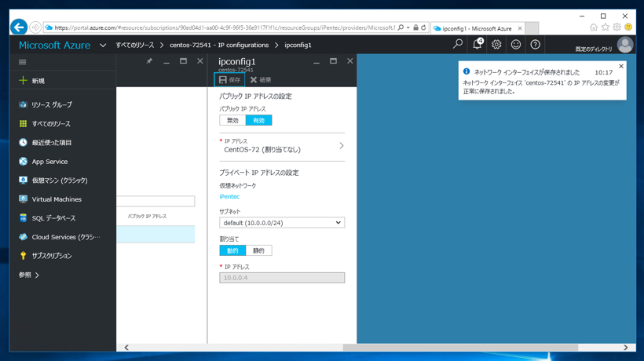
Task: Click Microsoft Azure logo text
Action: click(55, 46)
